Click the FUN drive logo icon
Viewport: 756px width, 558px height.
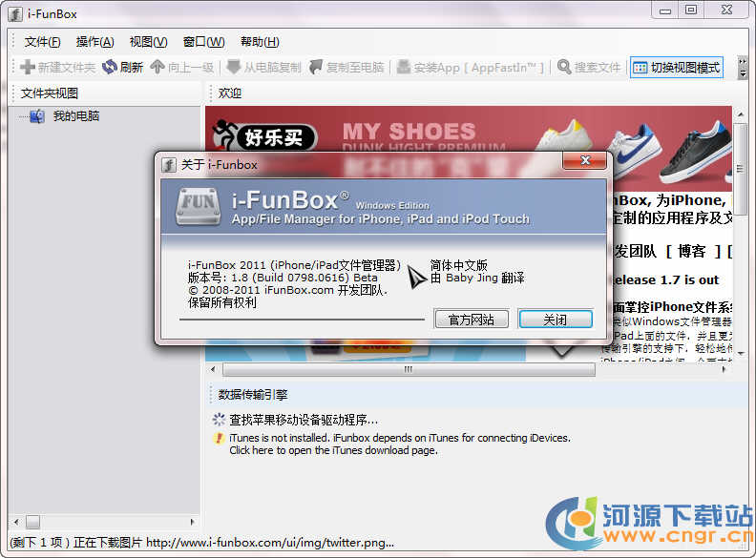(199, 207)
